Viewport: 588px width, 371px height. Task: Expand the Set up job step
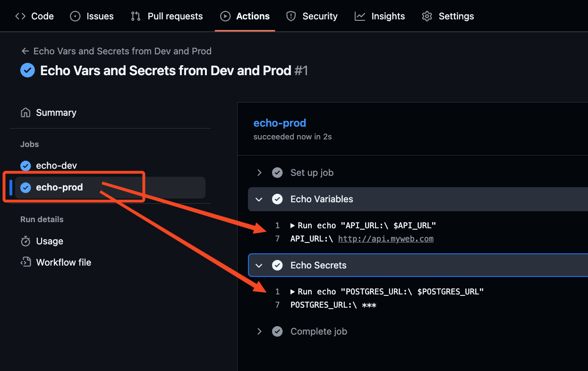(x=259, y=173)
